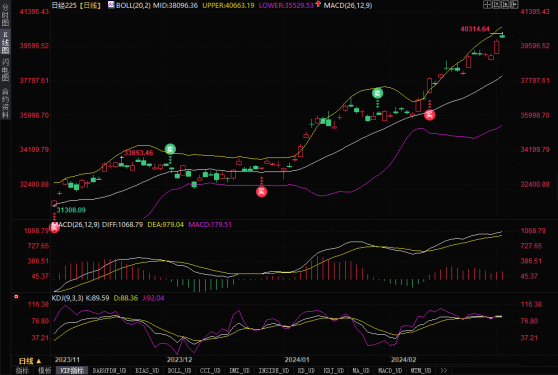The image size is (558, 375).
Task: Click the small red icon beside KDJ panel
Action: tap(16, 296)
